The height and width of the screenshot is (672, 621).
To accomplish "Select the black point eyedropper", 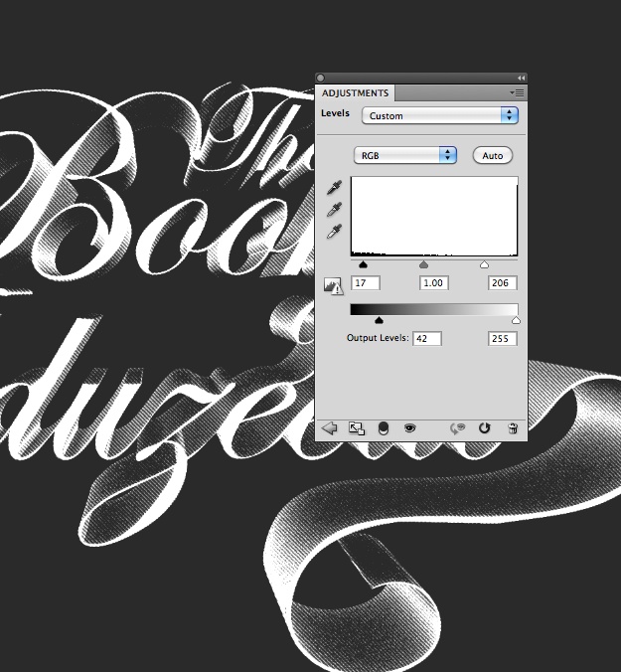I will [x=336, y=187].
